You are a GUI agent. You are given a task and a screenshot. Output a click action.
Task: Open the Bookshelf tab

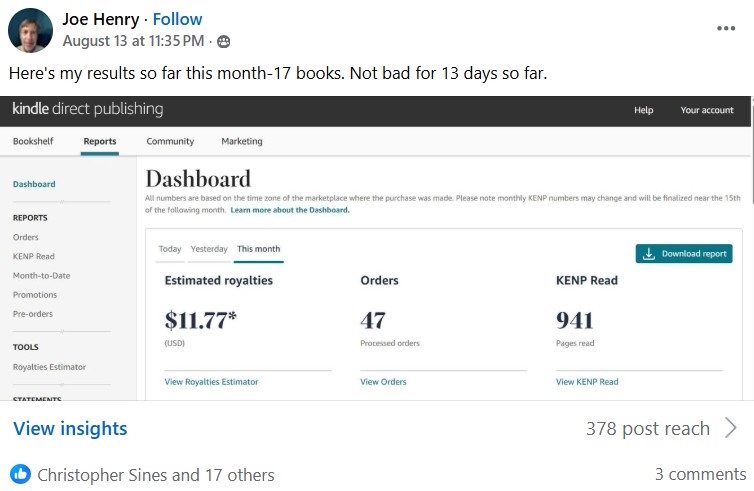pyautogui.click(x=33, y=142)
